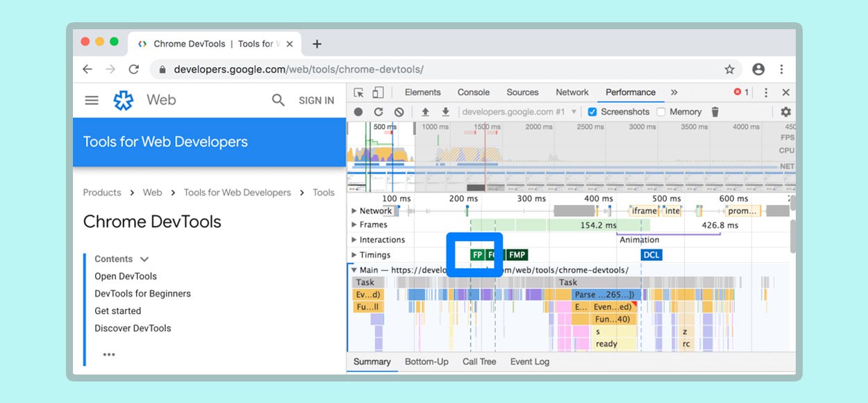The height and width of the screenshot is (403, 868).
Task: Click the ellipsis below Discover DevTools
Action: pyautogui.click(x=109, y=354)
